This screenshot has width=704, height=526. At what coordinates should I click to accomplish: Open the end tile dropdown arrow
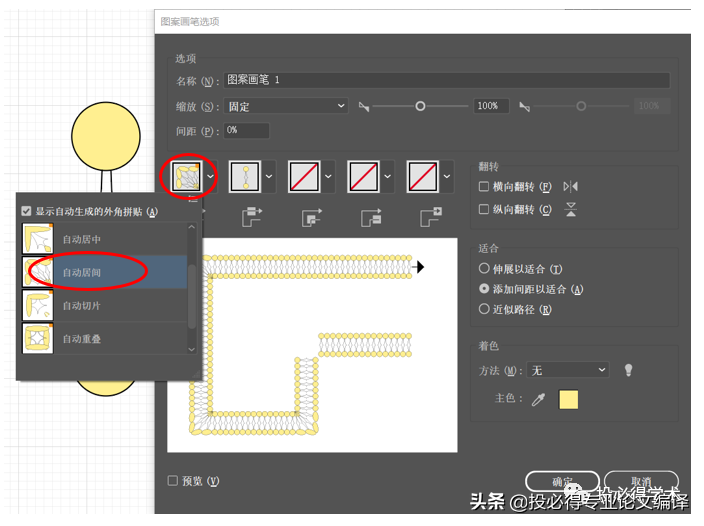pyautogui.click(x=447, y=176)
